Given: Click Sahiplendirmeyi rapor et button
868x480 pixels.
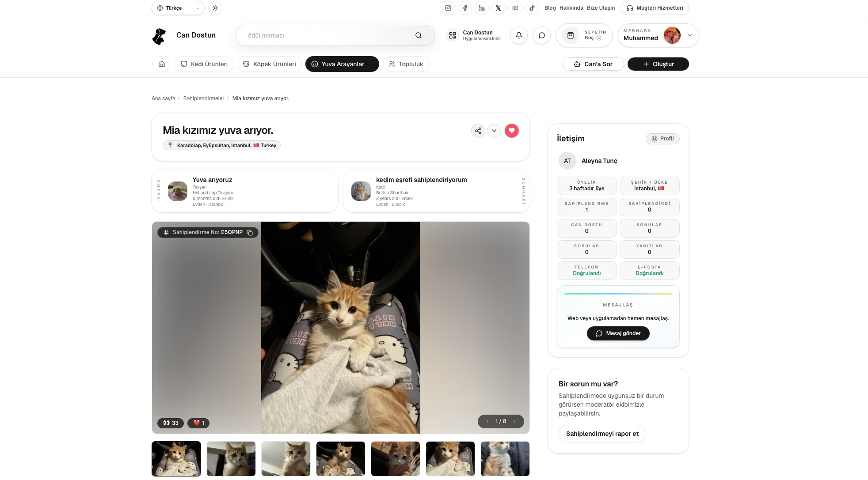Looking at the screenshot, I should click(602, 434).
